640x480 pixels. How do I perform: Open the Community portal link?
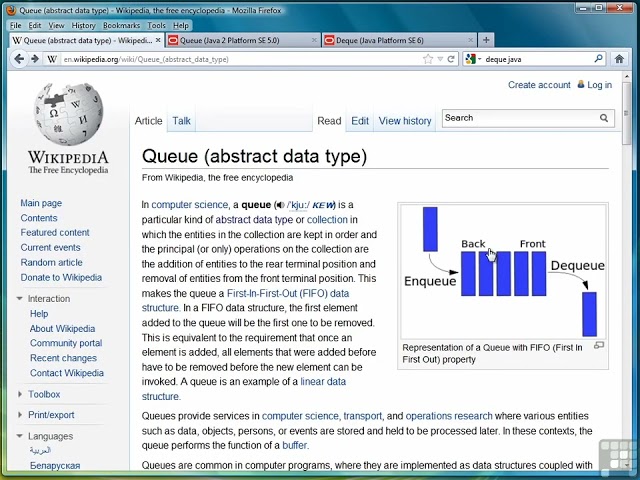(66, 343)
